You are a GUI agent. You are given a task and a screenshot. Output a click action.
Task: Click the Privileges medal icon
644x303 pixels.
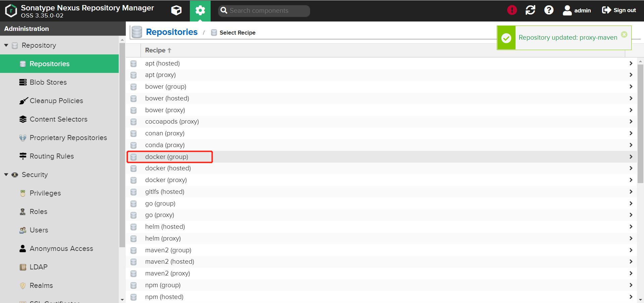coord(23,193)
